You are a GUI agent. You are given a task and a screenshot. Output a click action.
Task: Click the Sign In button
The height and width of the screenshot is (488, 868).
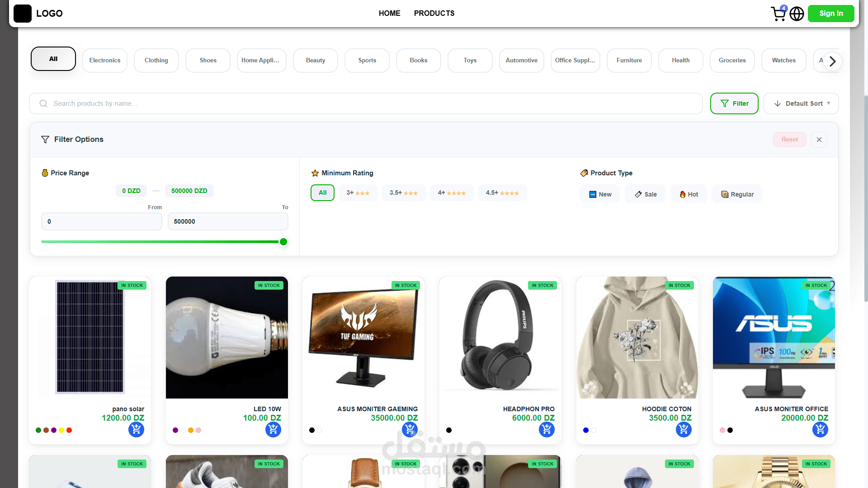coord(831,14)
